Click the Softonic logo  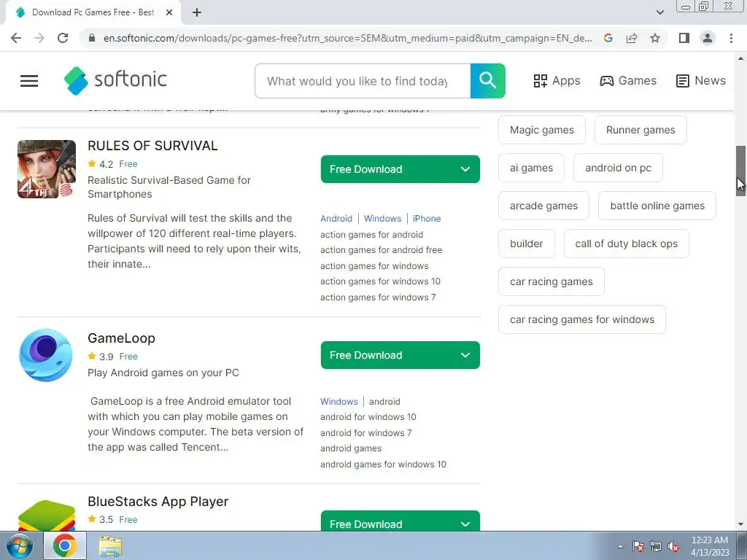(x=115, y=80)
